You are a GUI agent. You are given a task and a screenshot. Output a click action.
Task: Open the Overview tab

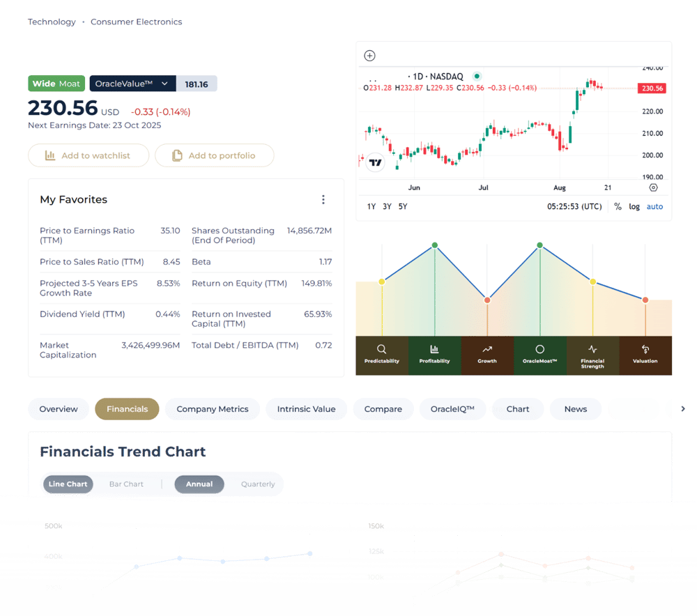[x=59, y=409]
